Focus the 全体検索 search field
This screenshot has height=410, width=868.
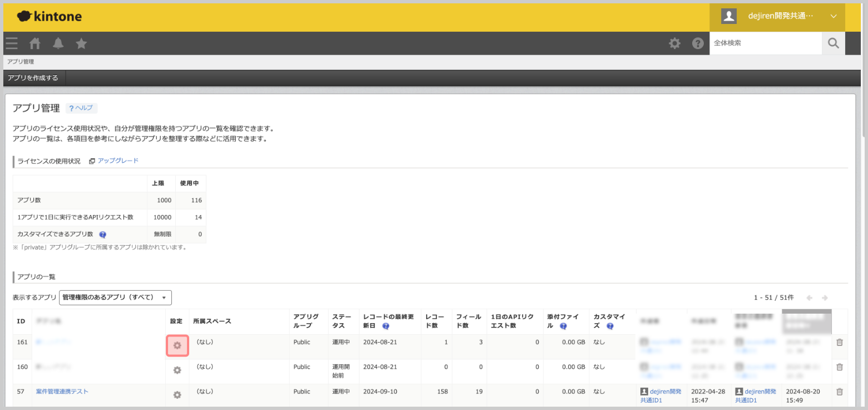pyautogui.click(x=765, y=43)
